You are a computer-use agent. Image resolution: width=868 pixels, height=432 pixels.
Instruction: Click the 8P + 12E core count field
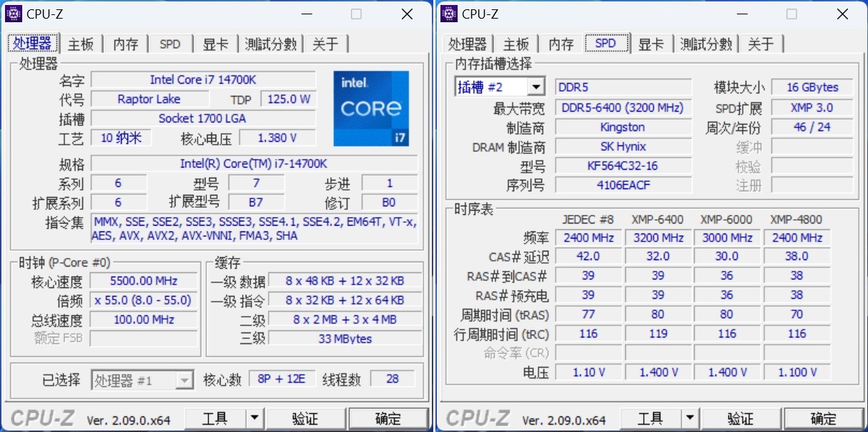[x=281, y=379]
